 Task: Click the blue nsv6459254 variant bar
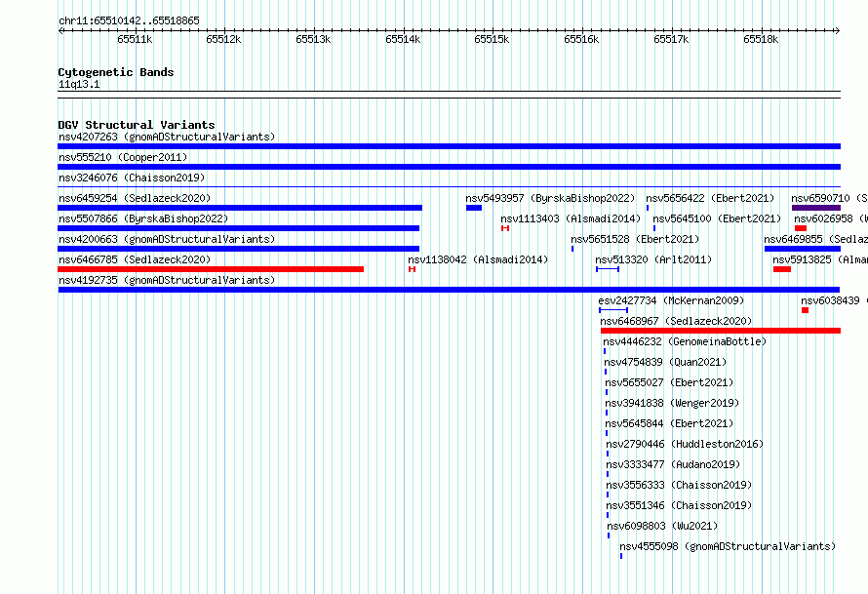pos(240,208)
